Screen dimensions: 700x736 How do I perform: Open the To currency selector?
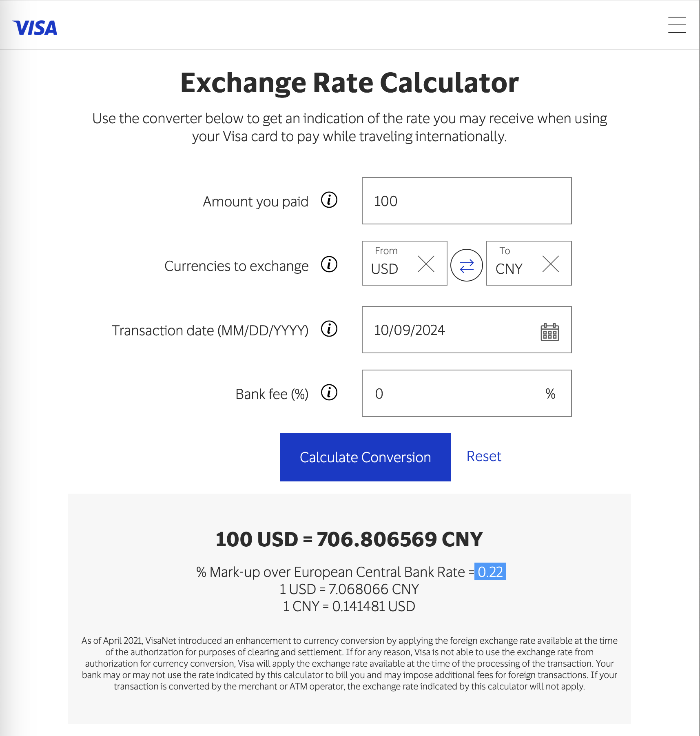pyautogui.click(x=514, y=264)
